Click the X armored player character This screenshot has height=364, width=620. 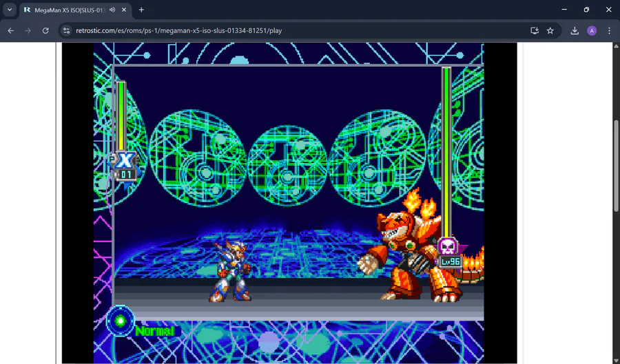click(231, 272)
